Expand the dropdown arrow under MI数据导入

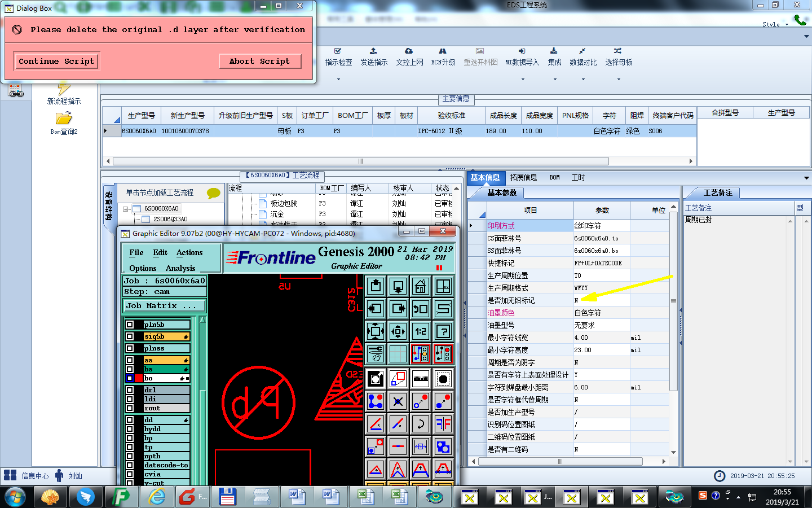point(522,79)
